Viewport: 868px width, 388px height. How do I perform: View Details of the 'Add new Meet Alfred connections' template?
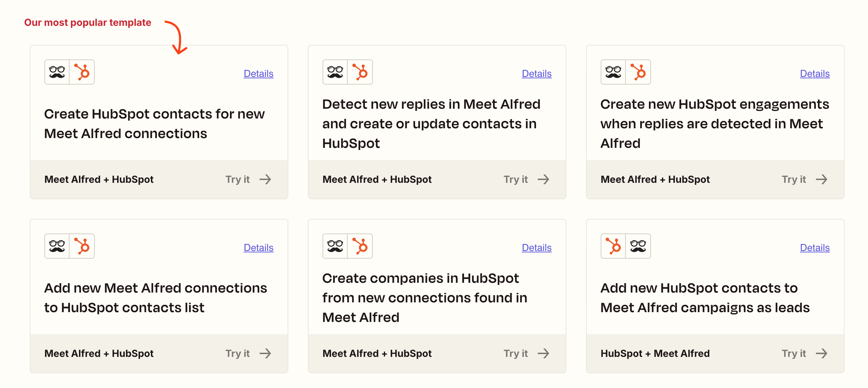tap(258, 247)
